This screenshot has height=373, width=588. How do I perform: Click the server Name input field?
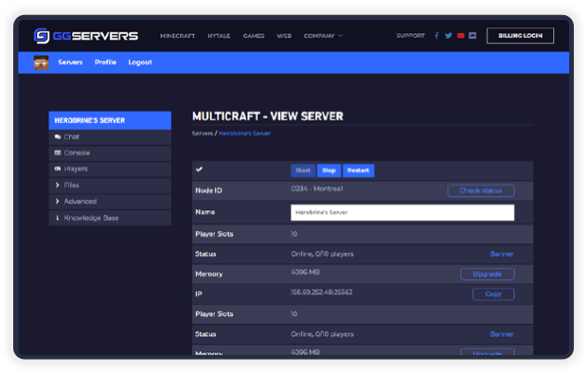[402, 213]
